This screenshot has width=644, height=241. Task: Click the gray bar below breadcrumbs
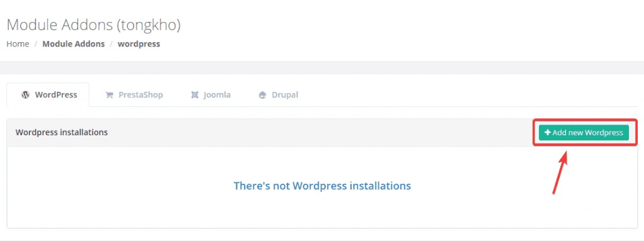click(322, 68)
